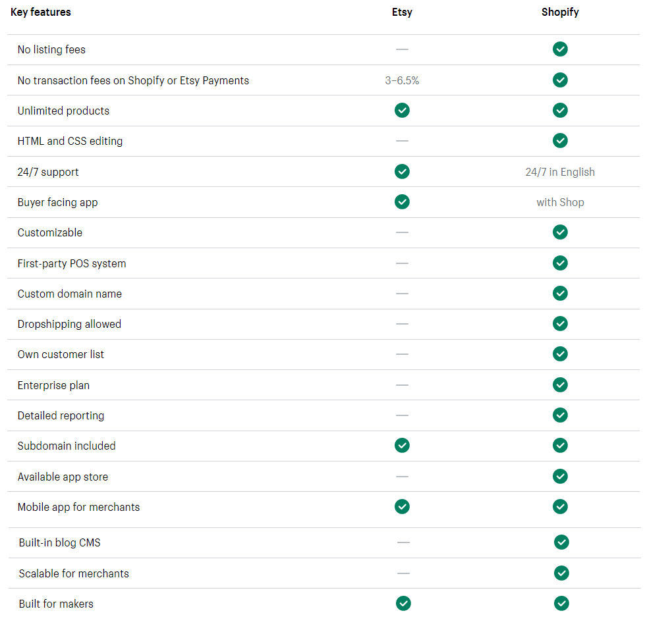This screenshot has width=672, height=632.
Task: Click Shopify checkmark for HTML and CSS editing
Action: [x=560, y=140]
